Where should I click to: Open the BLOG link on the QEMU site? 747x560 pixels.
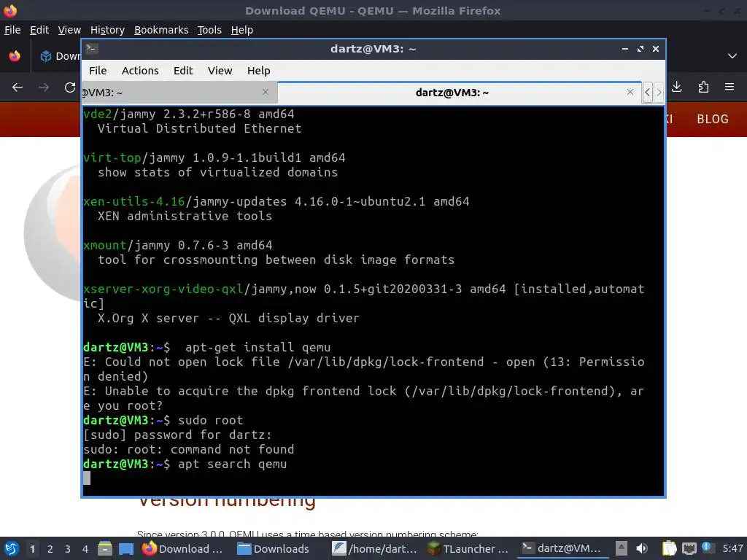[712, 119]
